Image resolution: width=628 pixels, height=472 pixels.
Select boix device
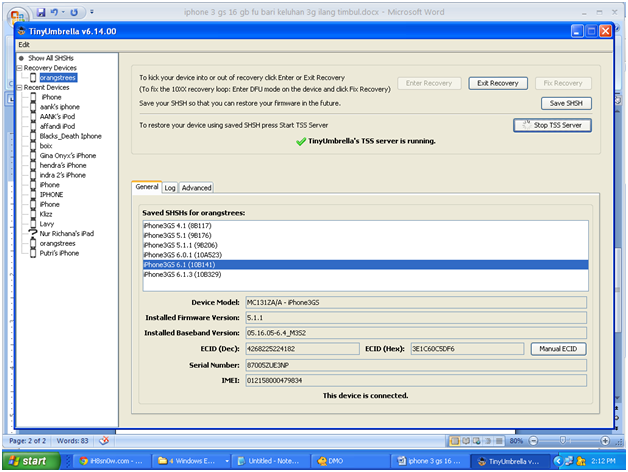tap(46, 146)
